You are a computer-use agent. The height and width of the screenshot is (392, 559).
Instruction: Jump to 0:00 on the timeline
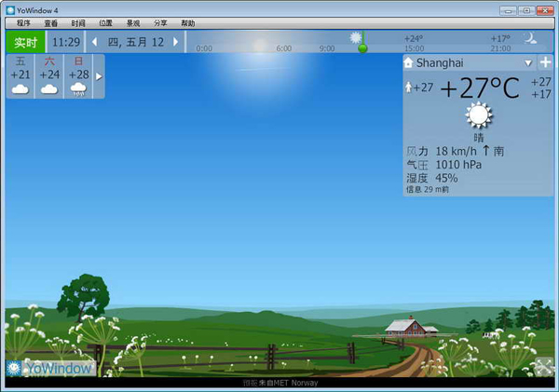click(204, 48)
